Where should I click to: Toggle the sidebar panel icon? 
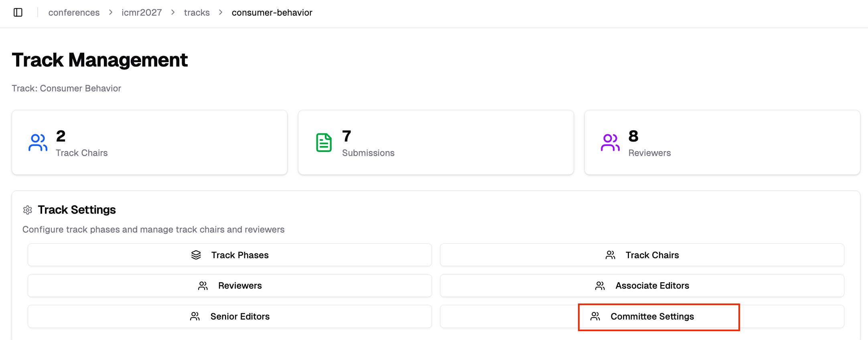[x=18, y=12]
